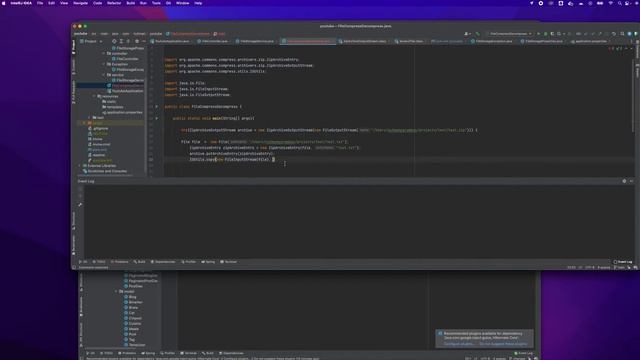Select pom.xml in project tree
This screenshot has width=640, height=360.
pyautogui.click(x=99, y=150)
